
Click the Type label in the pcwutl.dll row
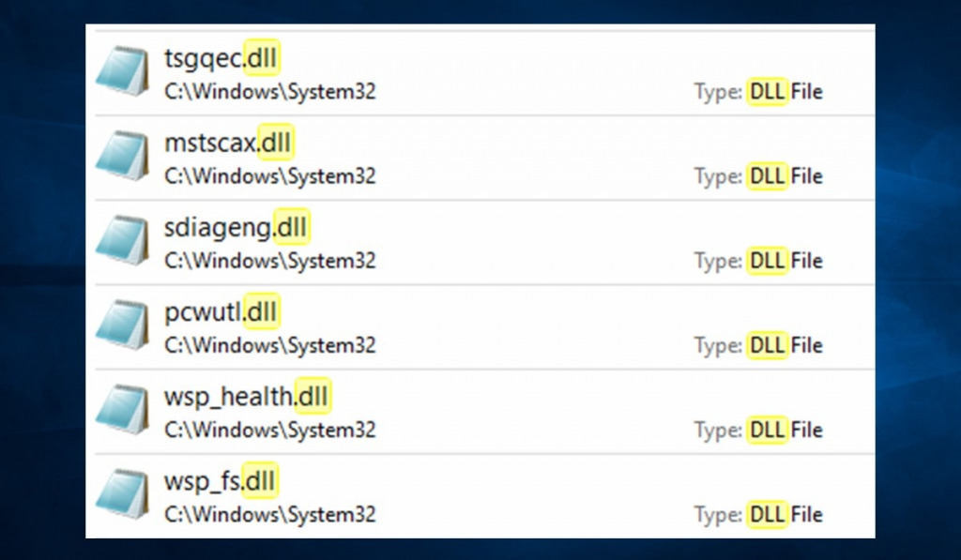pos(722,345)
